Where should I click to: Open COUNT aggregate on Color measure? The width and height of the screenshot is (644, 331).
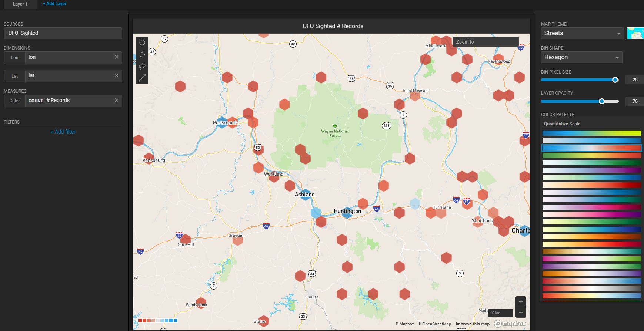36,101
